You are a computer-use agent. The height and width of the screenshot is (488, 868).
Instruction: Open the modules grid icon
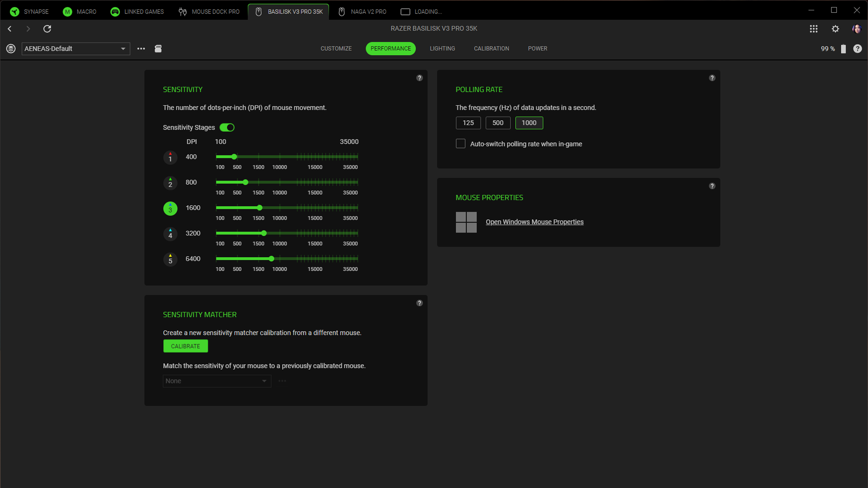(x=814, y=29)
